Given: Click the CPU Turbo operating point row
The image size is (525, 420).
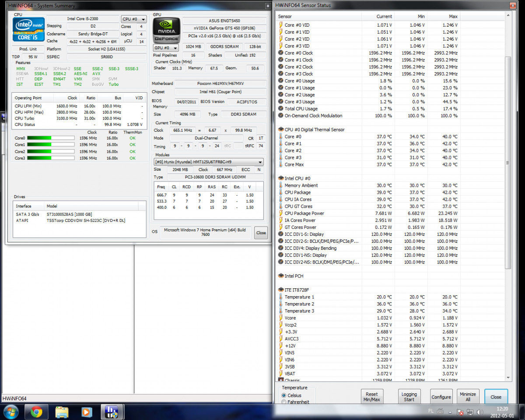Looking at the screenshot, I should click(x=79, y=119).
